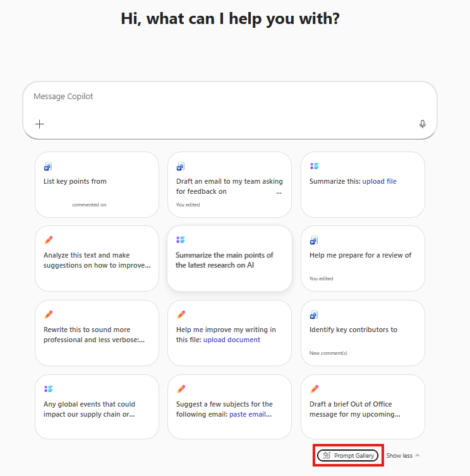Image resolution: width=470 pixels, height=476 pixels.
Task: Click Word icon on 'Draft an email' card
Action: click(x=181, y=167)
